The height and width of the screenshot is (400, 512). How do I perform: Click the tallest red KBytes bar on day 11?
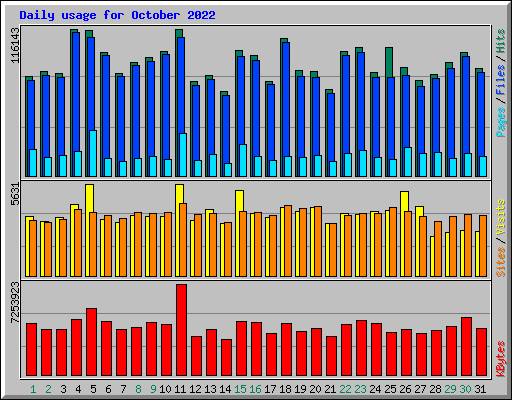pyautogui.click(x=182, y=330)
